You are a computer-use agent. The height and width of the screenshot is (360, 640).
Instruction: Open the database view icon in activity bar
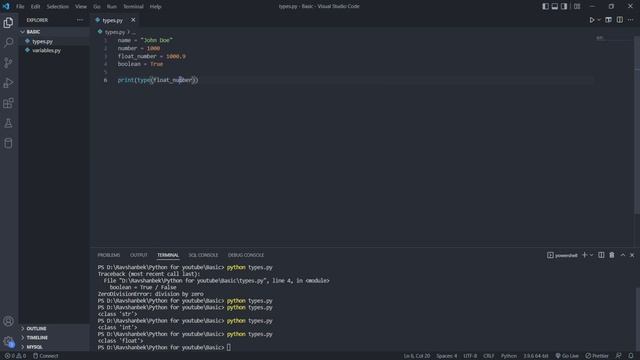pos(8,143)
